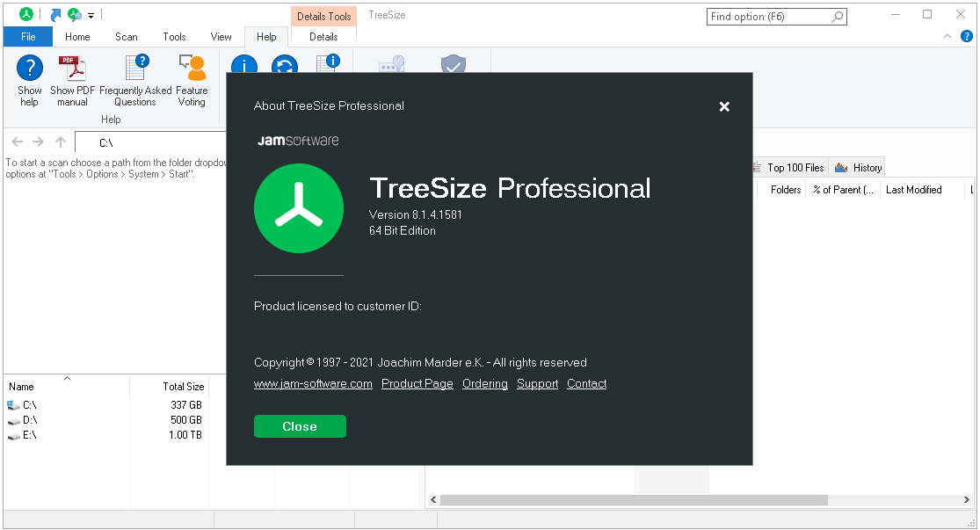The image size is (980, 530).
Task: Close the About dialog with the X
Action: [724, 107]
